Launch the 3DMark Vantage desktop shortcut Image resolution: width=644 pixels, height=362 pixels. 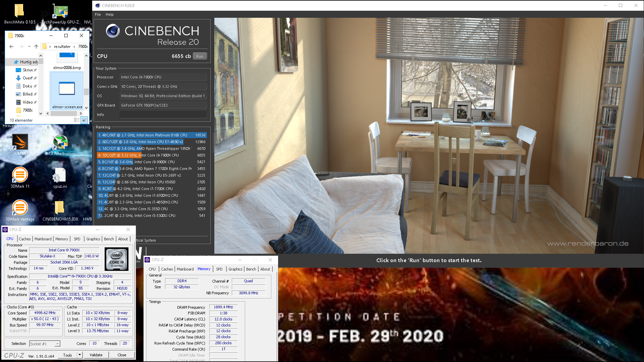tap(20, 210)
